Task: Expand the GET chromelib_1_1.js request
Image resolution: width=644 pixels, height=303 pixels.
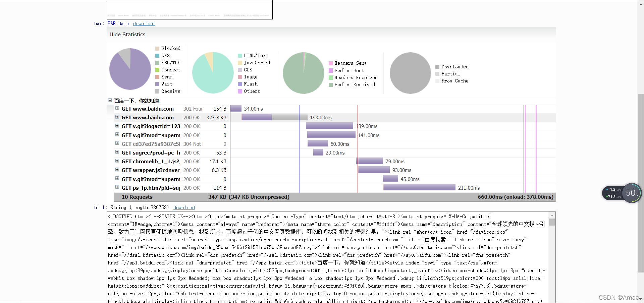Action: (x=117, y=161)
